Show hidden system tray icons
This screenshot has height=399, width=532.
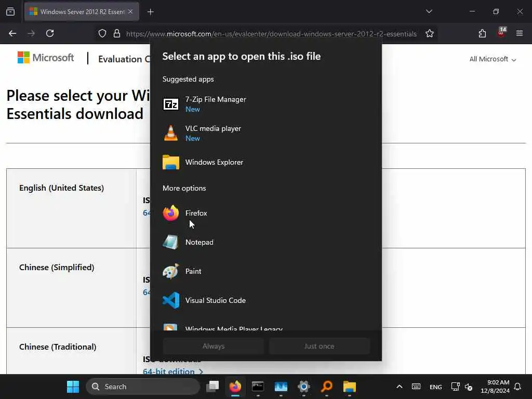coord(400,387)
